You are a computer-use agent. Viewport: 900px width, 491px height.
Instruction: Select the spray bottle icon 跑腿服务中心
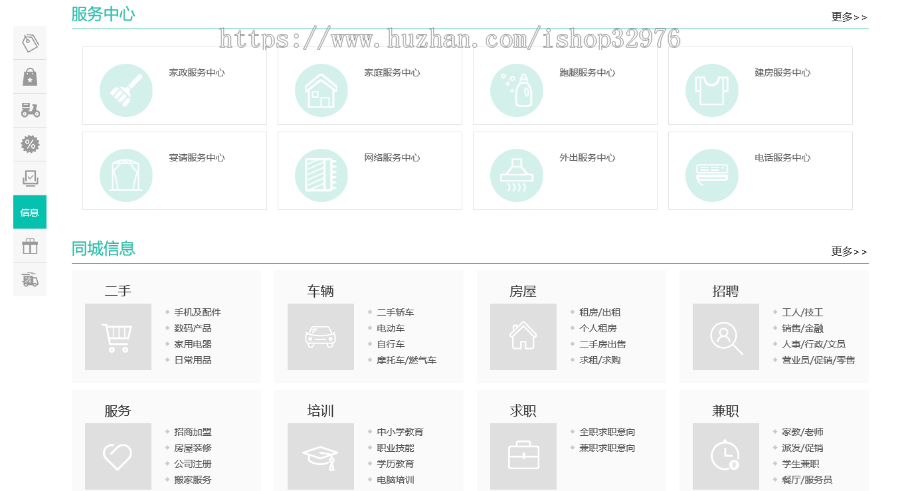click(x=517, y=90)
